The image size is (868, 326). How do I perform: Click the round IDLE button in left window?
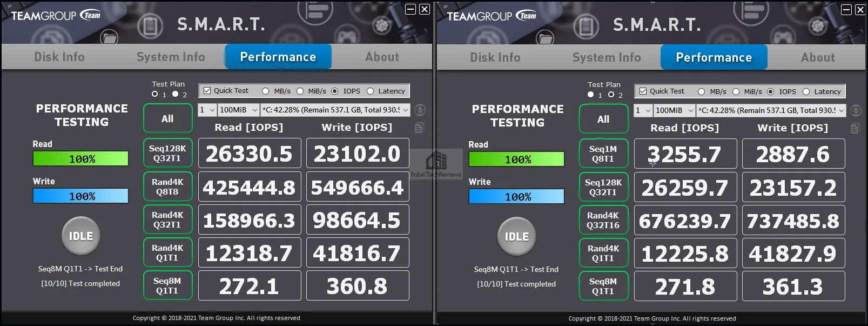pos(81,236)
